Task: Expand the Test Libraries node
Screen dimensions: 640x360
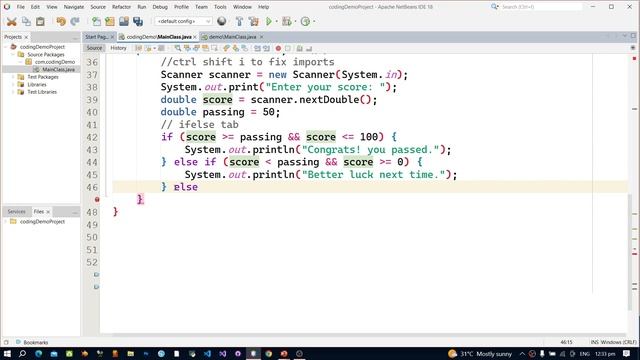Action: 13,92
